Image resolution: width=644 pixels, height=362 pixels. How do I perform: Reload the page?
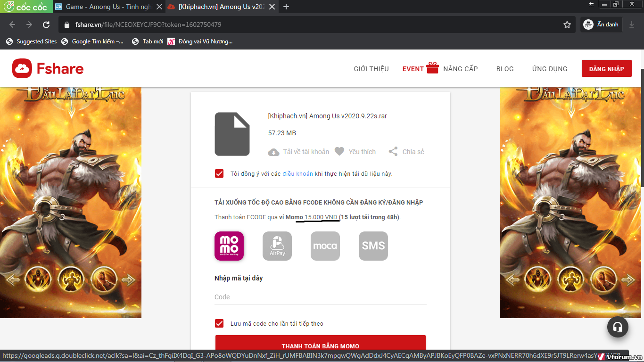pos(46,25)
